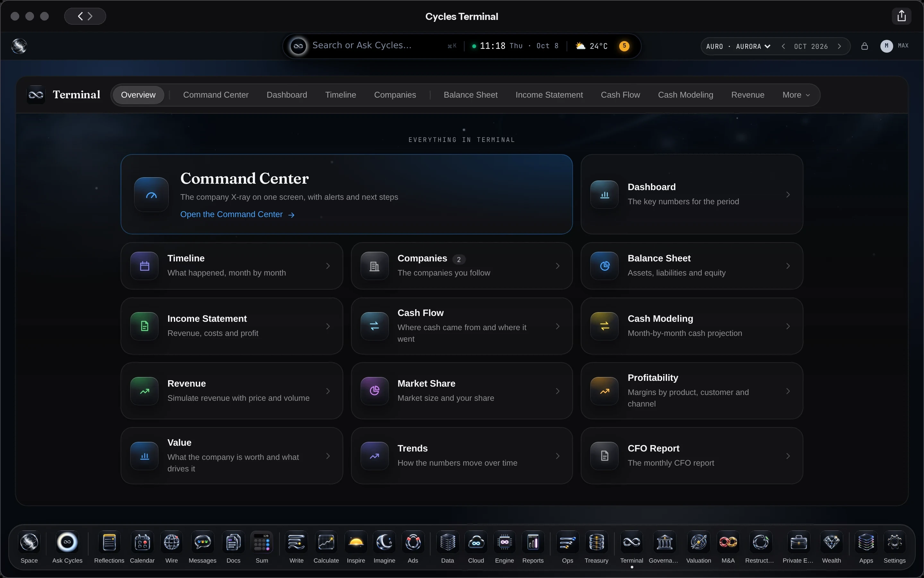Open the Profitability card
924x578 pixels.
692,391
